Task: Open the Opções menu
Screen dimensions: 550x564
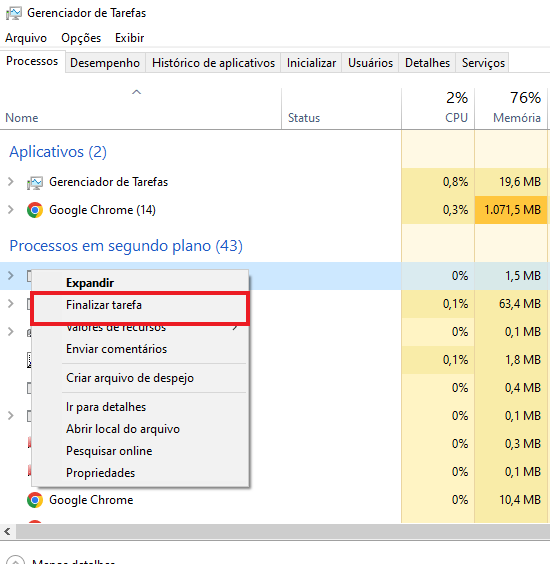Action: 81,38
